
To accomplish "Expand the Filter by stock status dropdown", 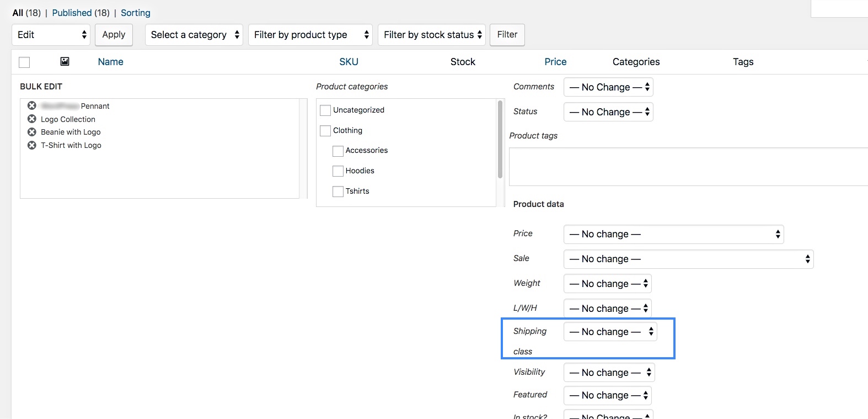I will point(431,35).
